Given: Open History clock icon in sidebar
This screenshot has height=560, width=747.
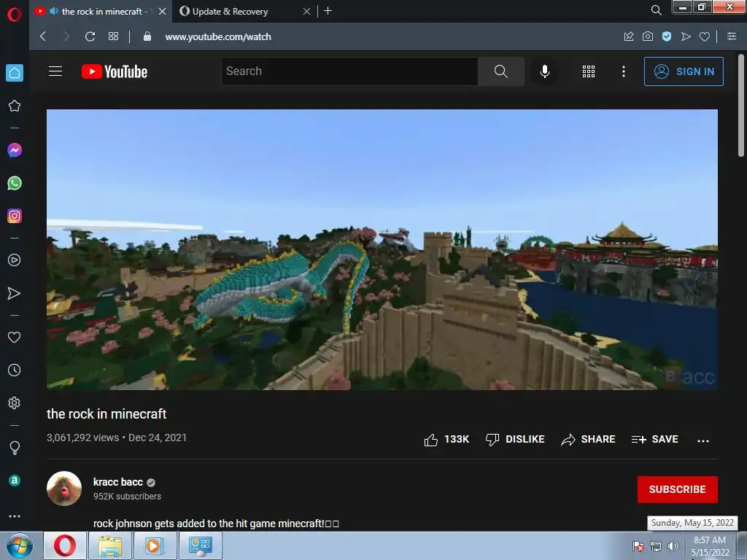Looking at the screenshot, I should (x=15, y=370).
